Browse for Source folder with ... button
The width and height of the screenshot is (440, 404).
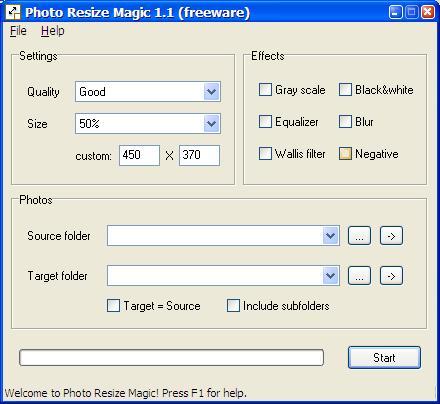click(359, 236)
